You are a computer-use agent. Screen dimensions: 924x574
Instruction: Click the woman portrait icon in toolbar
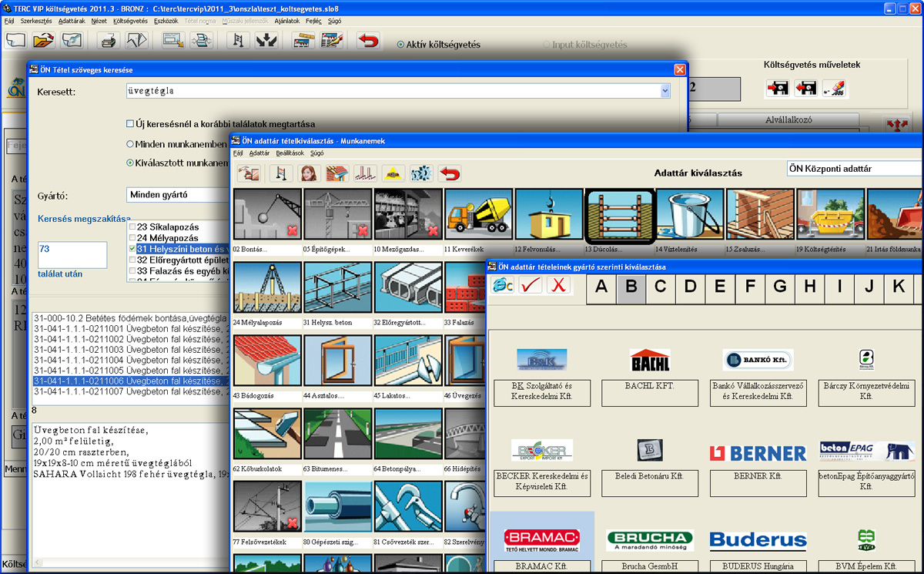[309, 173]
